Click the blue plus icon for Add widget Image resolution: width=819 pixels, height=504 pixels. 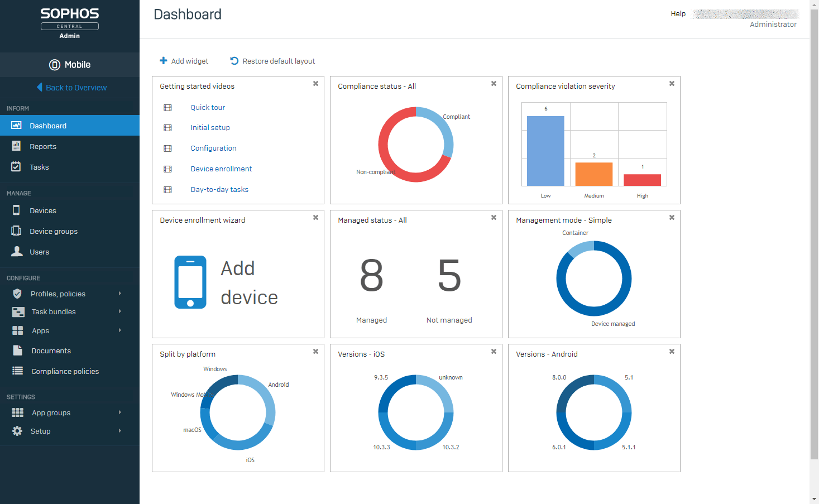coord(163,60)
